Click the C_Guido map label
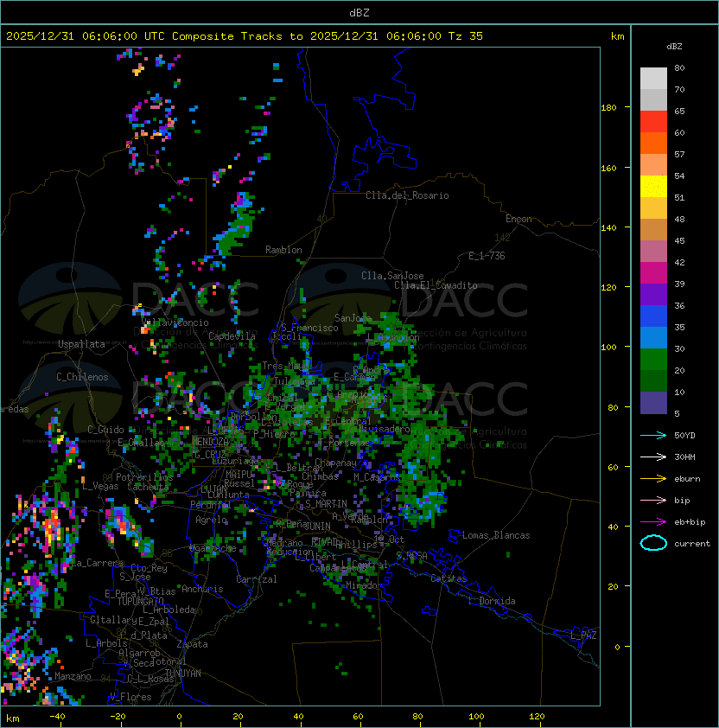The image size is (719, 728). tap(105, 430)
